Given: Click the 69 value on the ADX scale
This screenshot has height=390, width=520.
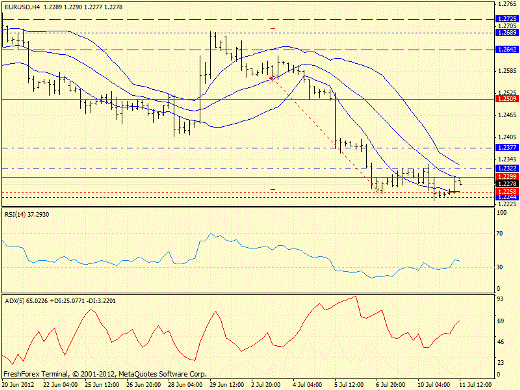Looking at the screenshot, I should (500, 321).
